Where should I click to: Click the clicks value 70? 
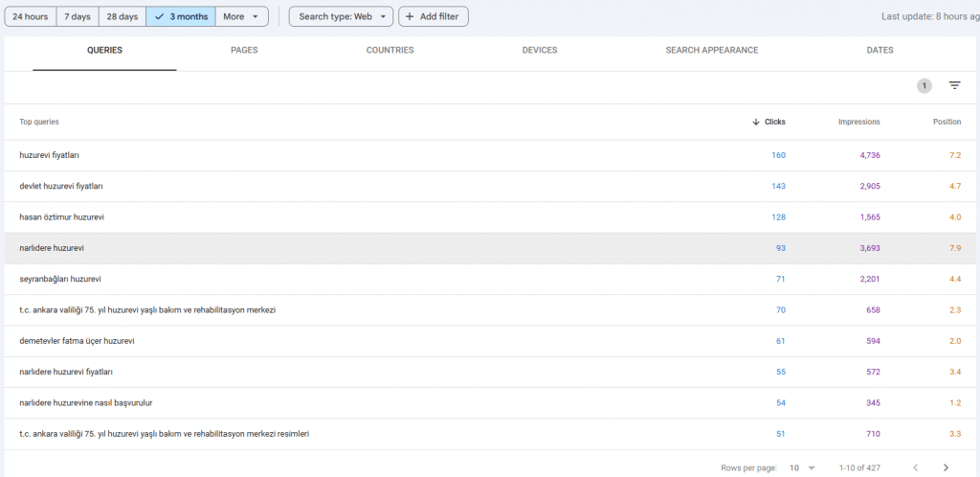(781, 310)
